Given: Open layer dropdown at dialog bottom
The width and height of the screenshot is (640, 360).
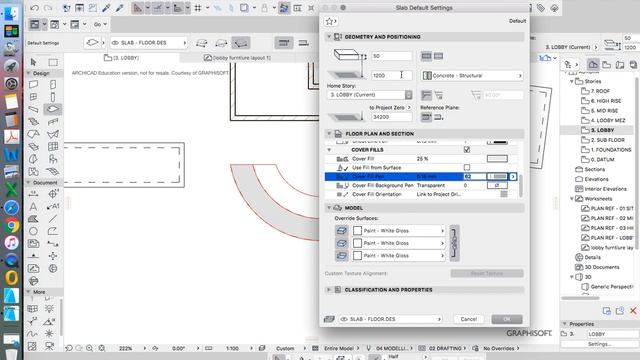Looking at the screenshot, I should pyautogui.click(x=391, y=319).
